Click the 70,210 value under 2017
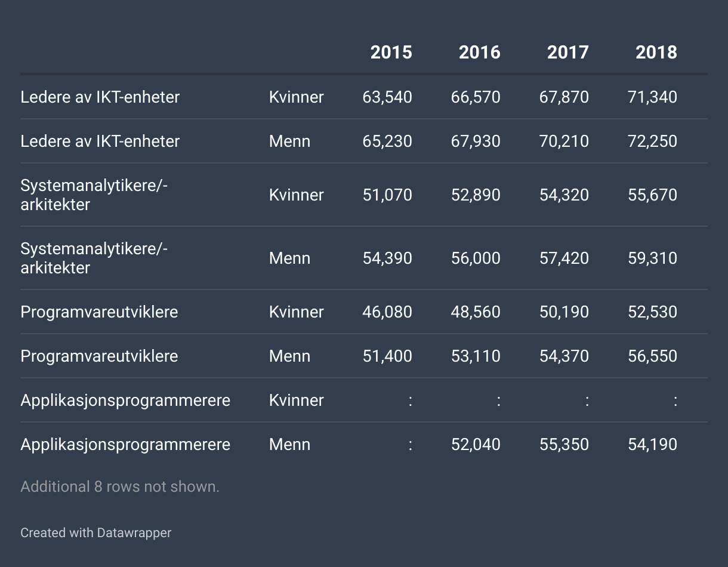The width and height of the screenshot is (728, 567). click(x=564, y=141)
